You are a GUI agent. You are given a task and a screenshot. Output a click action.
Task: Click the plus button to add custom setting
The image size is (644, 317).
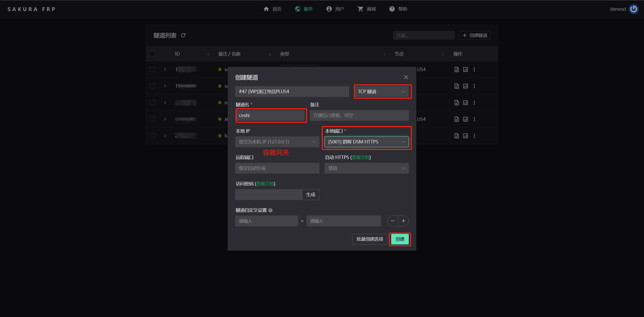[404, 221]
